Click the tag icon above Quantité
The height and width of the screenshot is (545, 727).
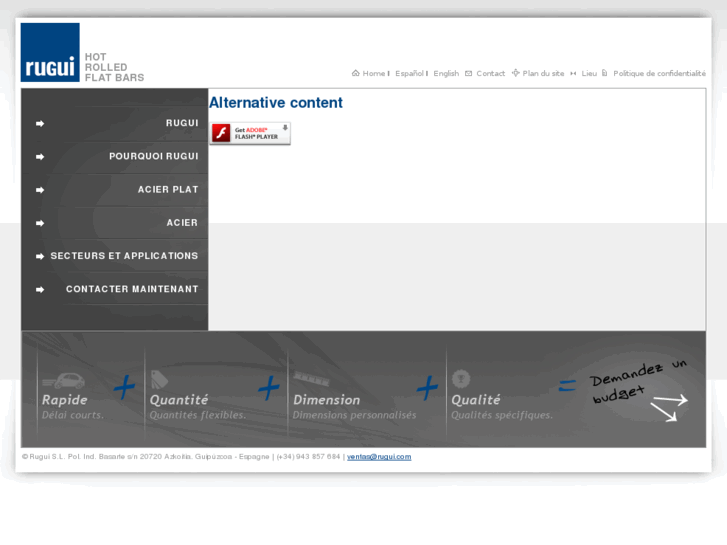click(159, 379)
